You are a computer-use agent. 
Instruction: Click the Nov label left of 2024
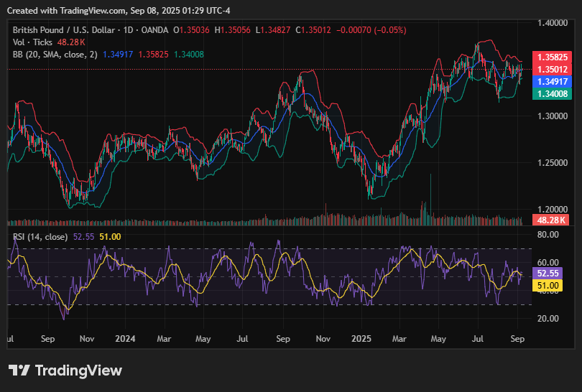click(x=87, y=339)
